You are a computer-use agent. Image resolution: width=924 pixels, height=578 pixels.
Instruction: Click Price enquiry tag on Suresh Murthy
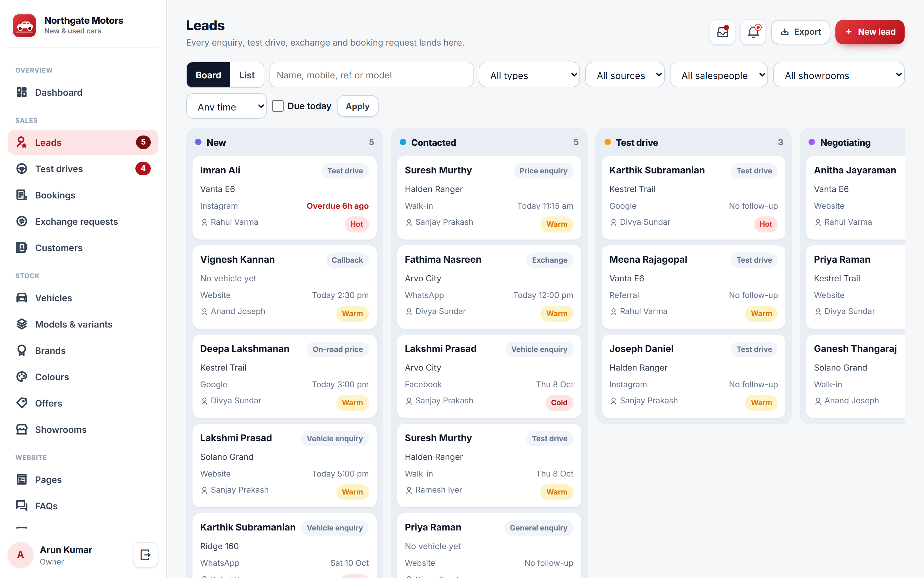(x=543, y=171)
